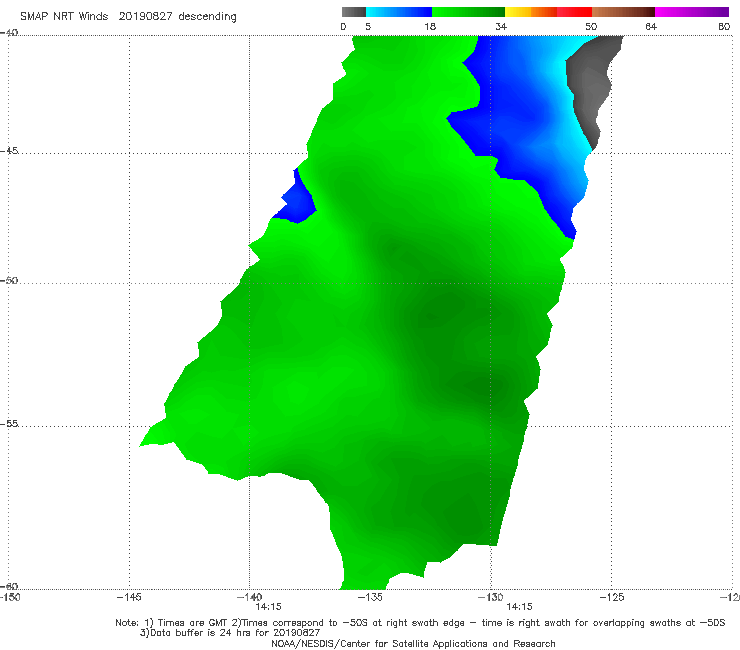This screenshot has height=650, width=740.
Task: Click the latitude axis label '-55'
Action: tap(9, 424)
